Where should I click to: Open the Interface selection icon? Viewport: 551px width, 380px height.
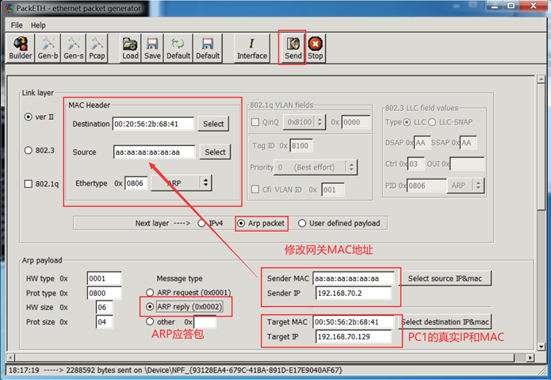252,48
